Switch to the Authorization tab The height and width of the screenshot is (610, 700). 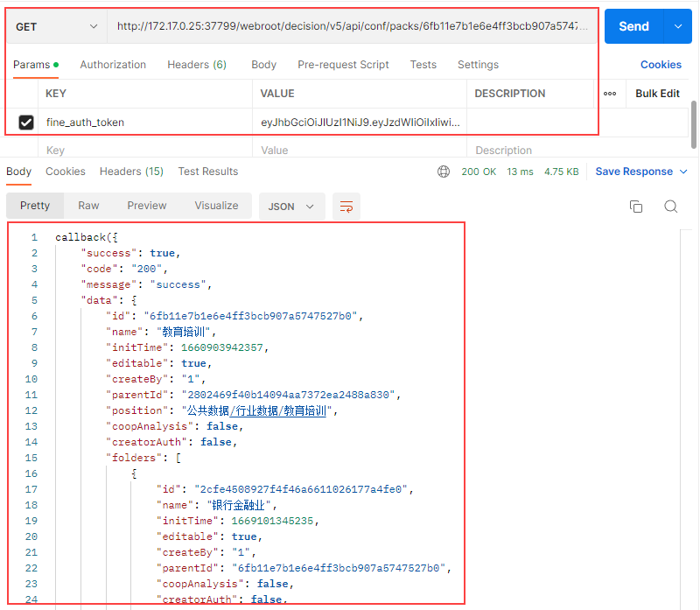pyautogui.click(x=113, y=65)
